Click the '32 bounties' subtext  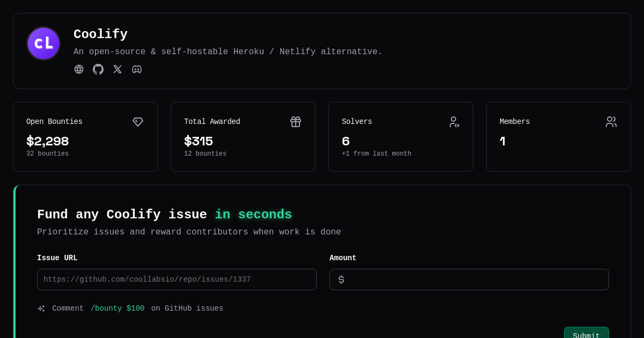[47, 154]
